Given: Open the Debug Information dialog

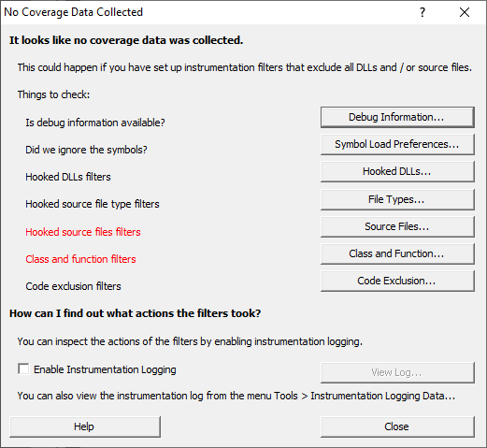Looking at the screenshot, I should [397, 117].
